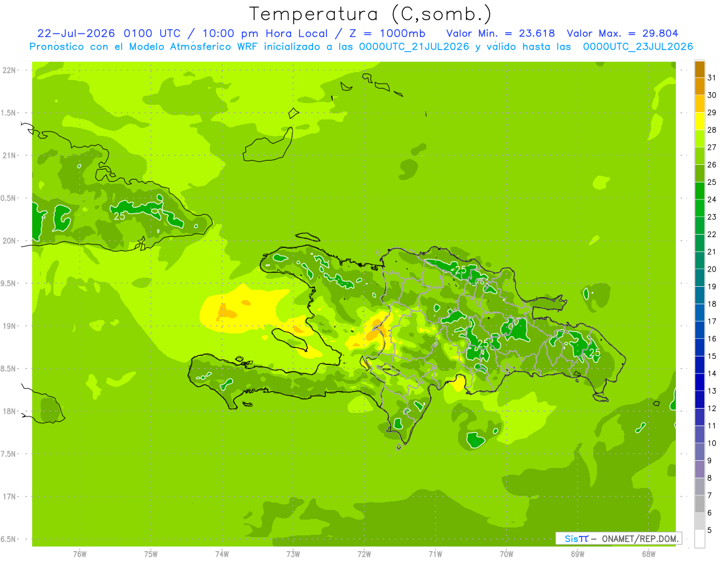728x562 pixels.
Task: Click 'Valor Min. = 23.618' text
Action: click(500, 33)
